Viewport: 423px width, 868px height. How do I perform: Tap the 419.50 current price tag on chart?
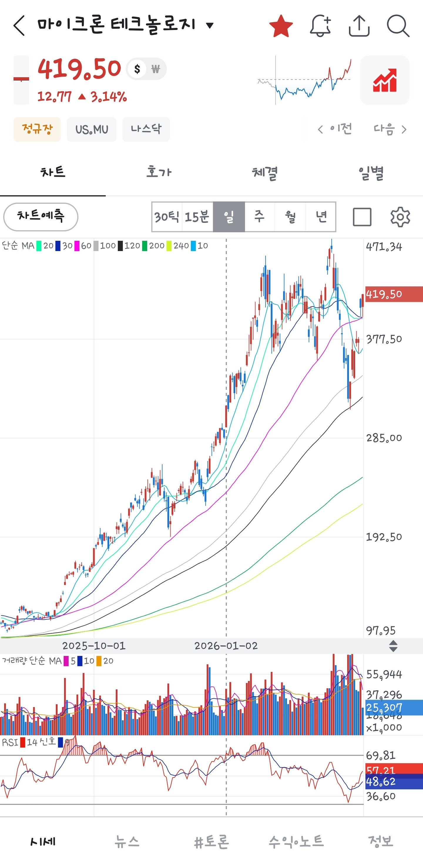click(394, 294)
